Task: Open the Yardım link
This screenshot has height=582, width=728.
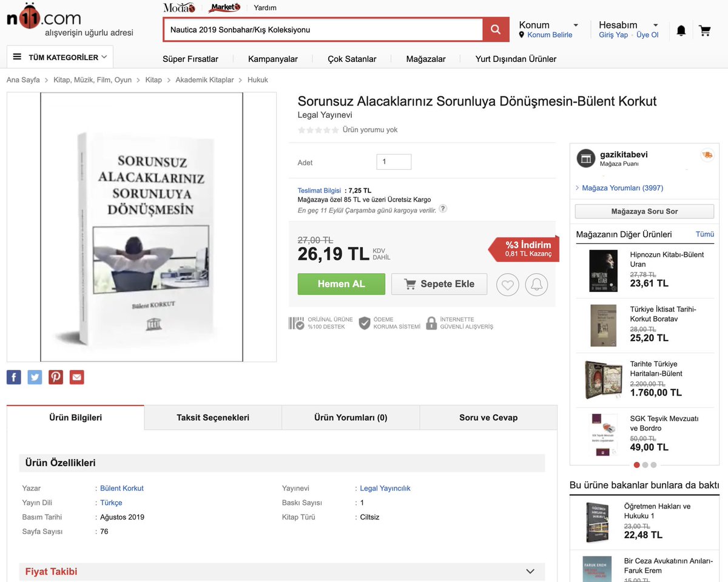Action: click(x=265, y=8)
